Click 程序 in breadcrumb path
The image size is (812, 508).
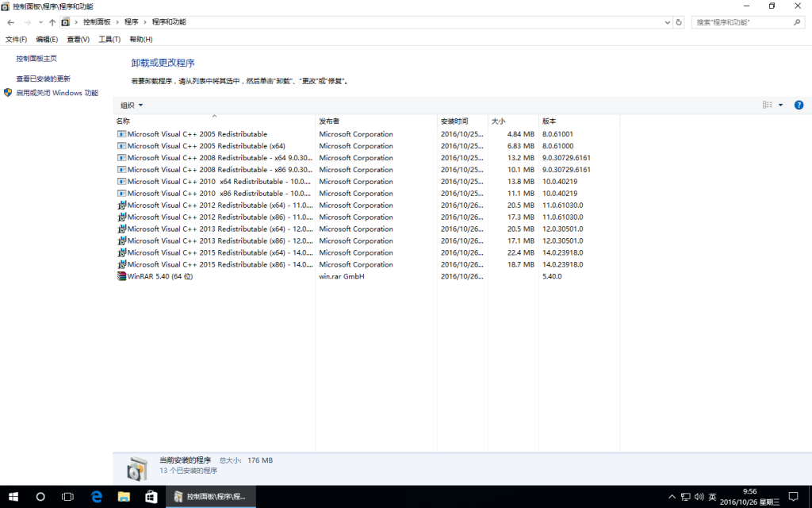point(132,22)
